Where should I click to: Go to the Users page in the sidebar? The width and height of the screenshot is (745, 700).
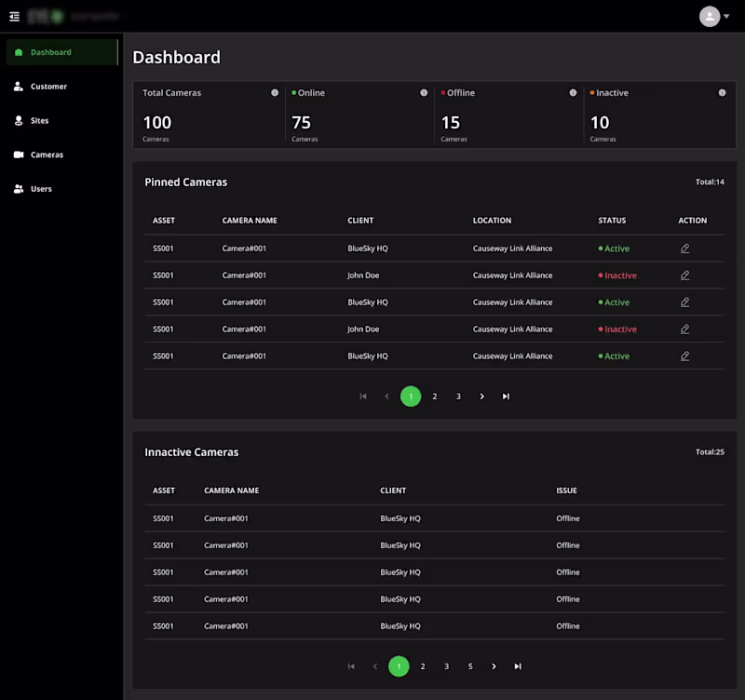pyautogui.click(x=41, y=189)
